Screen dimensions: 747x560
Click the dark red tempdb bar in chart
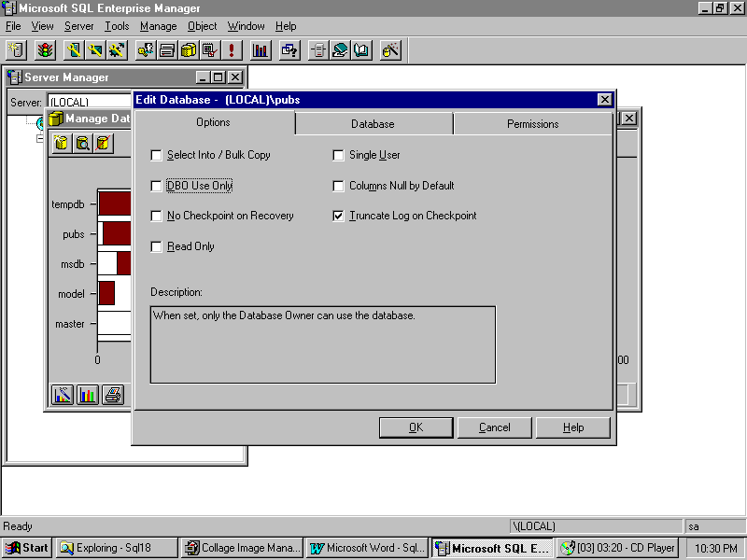(116, 203)
